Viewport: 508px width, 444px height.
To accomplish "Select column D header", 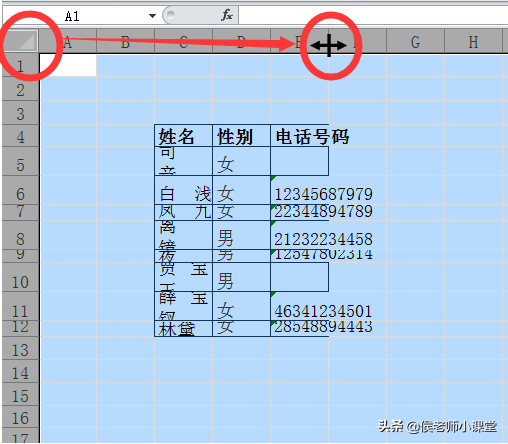I will [x=242, y=41].
